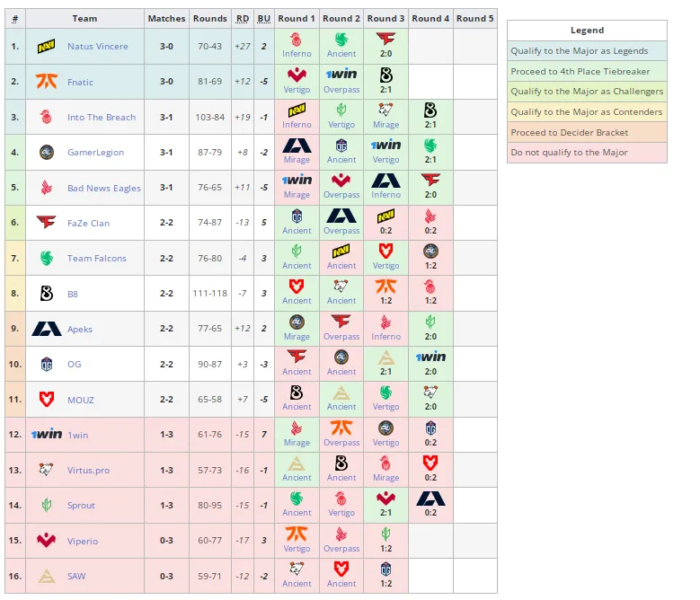The image size is (700, 600).
Task: Click the Fnatic logo in row 2
Action: (47, 81)
